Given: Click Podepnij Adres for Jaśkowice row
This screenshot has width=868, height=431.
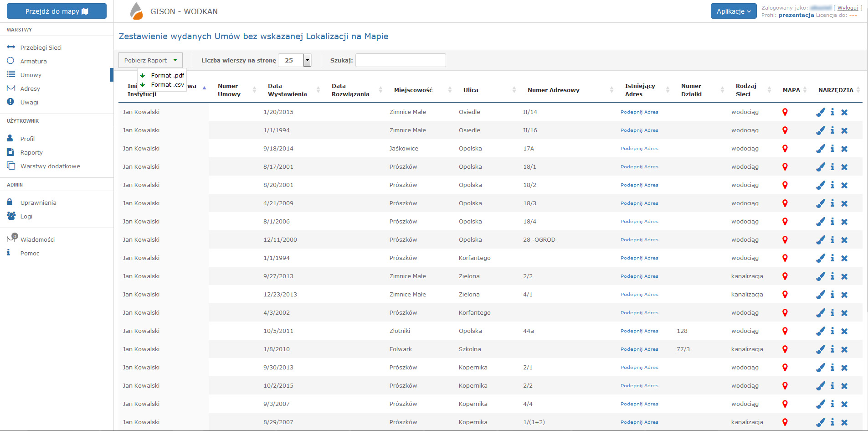Looking at the screenshot, I should 639,148.
